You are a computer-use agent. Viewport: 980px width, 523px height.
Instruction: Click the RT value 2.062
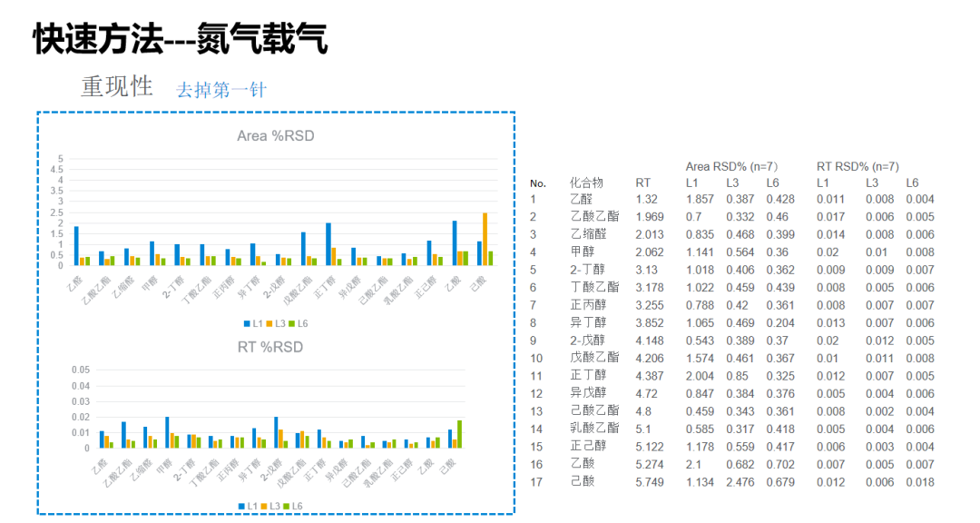pos(650,252)
